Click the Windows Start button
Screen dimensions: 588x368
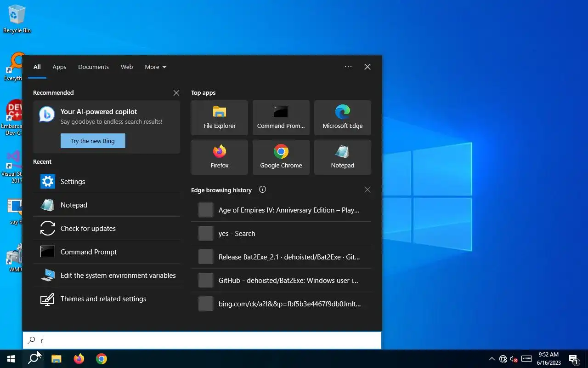click(11, 359)
